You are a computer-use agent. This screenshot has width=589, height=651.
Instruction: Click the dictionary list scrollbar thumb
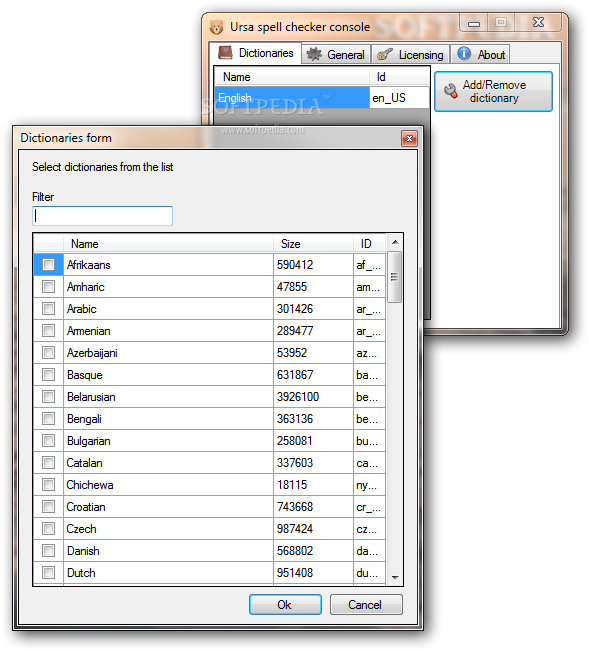click(x=395, y=277)
